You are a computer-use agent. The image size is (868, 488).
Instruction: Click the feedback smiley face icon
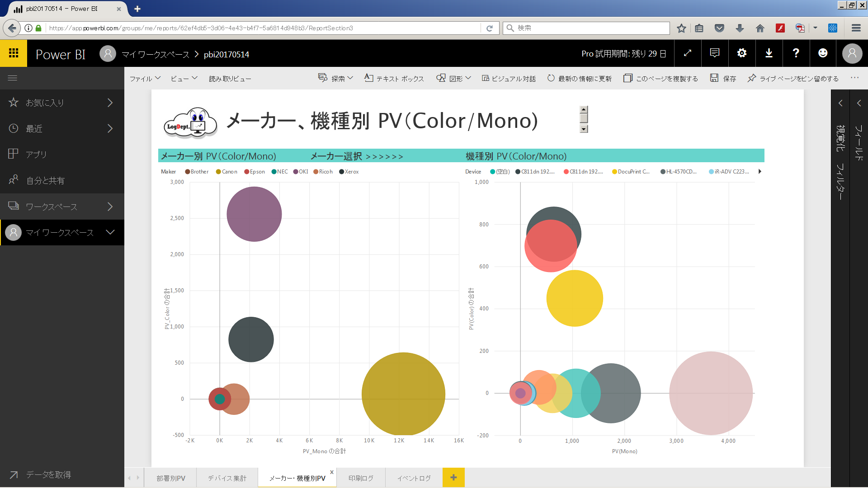pos(823,53)
